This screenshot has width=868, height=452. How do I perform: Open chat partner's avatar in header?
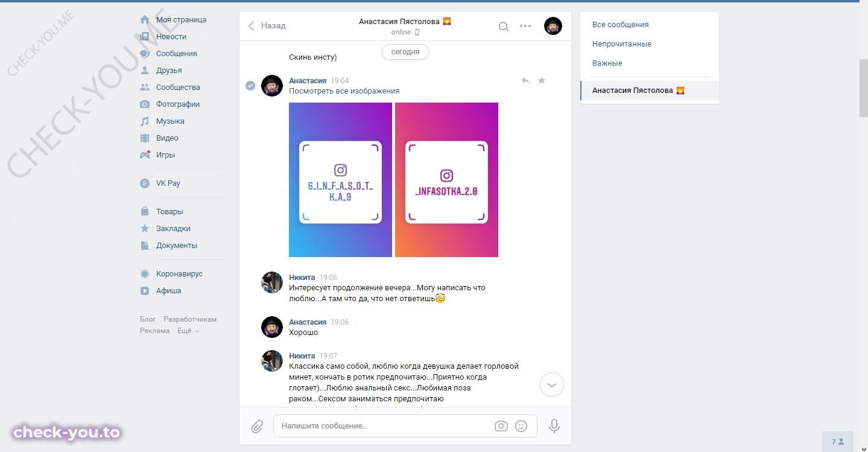click(x=553, y=26)
